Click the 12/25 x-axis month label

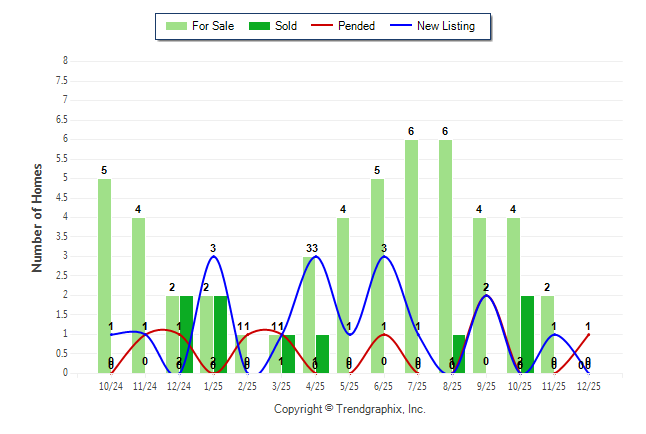[588, 384]
